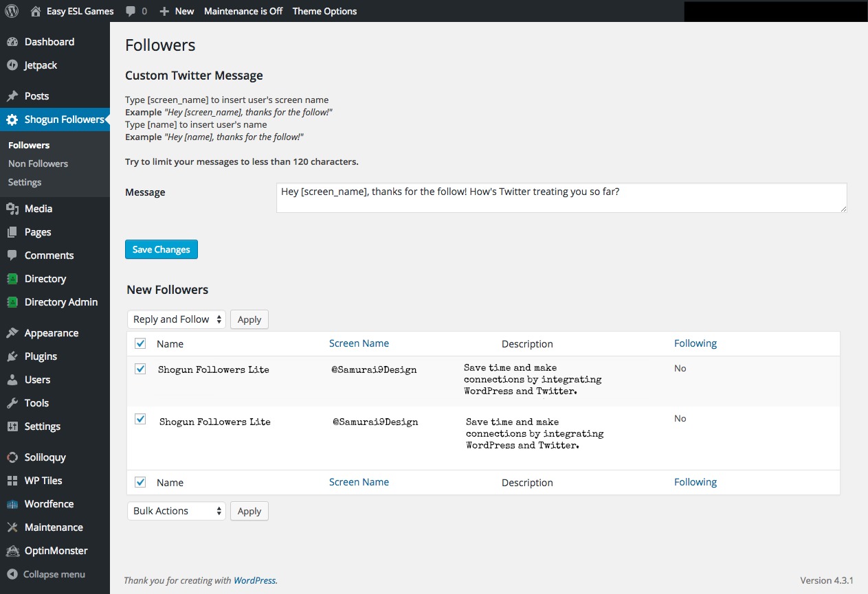Toggle the select-all checkbox in table footer
The width and height of the screenshot is (868, 594).
coord(141,482)
